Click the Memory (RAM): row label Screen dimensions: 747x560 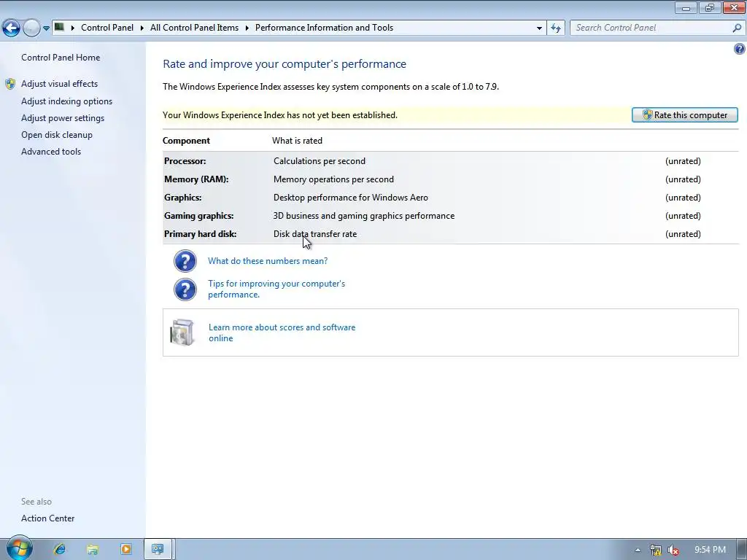pyautogui.click(x=196, y=179)
